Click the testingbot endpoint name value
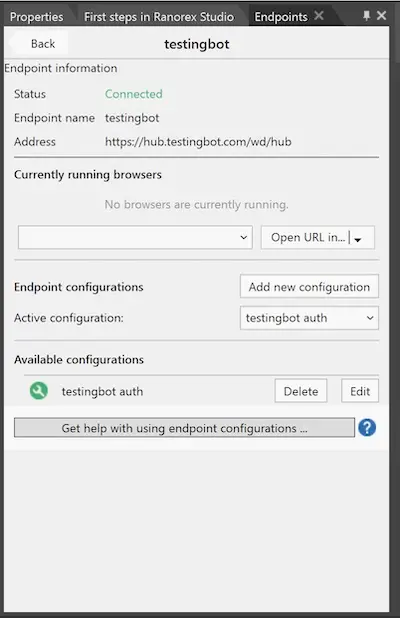This screenshot has width=400, height=618. point(132,118)
